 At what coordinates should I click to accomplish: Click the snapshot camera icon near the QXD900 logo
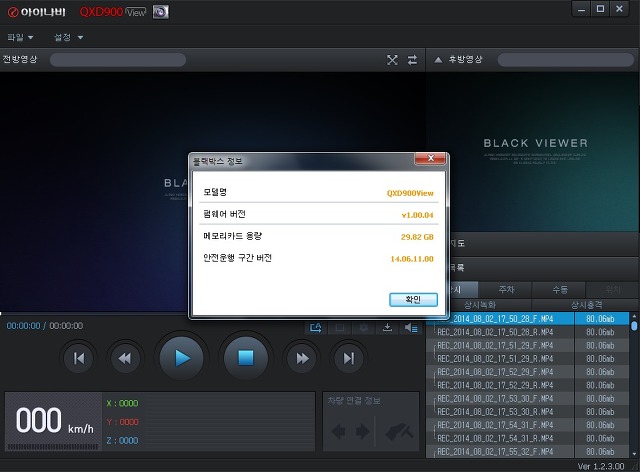(160, 12)
